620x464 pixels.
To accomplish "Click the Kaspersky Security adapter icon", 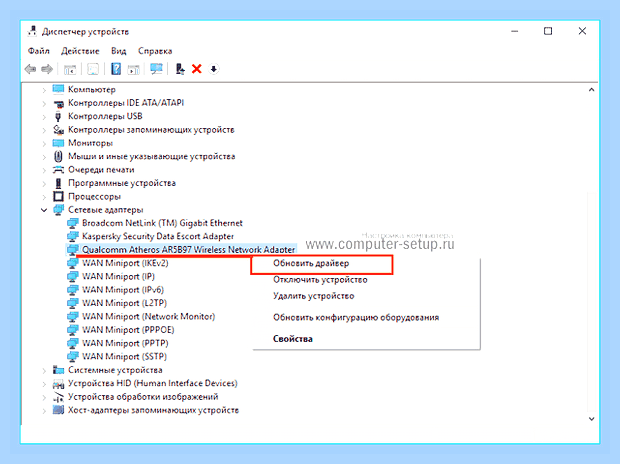I will pyautogui.click(x=72, y=237).
